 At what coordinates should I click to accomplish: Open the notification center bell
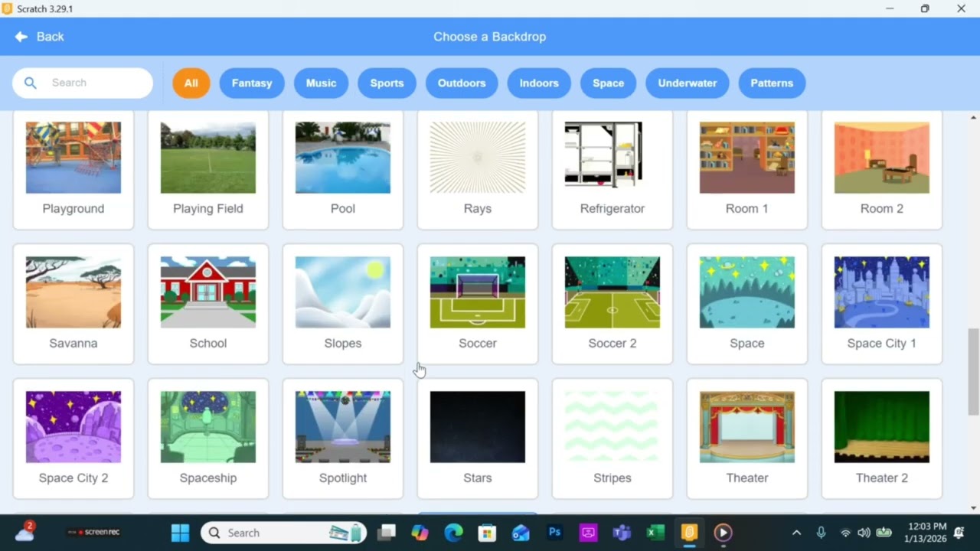pyautogui.click(x=960, y=533)
